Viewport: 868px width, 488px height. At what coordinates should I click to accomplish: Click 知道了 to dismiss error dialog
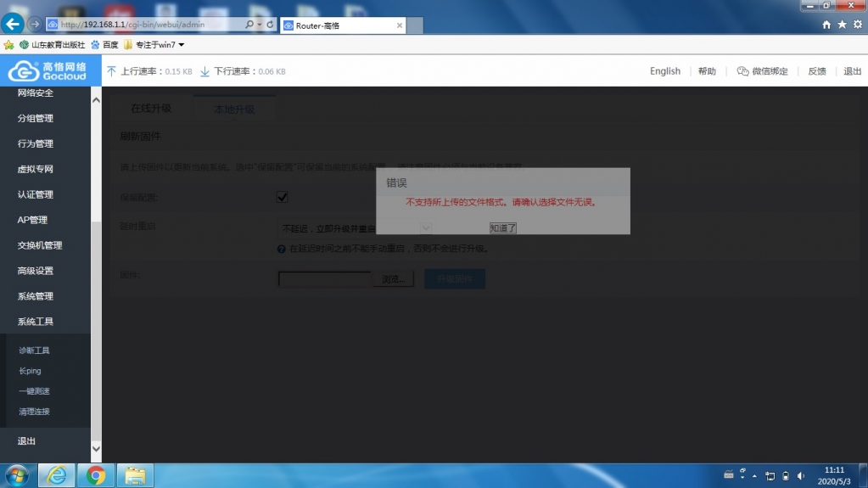click(x=502, y=227)
